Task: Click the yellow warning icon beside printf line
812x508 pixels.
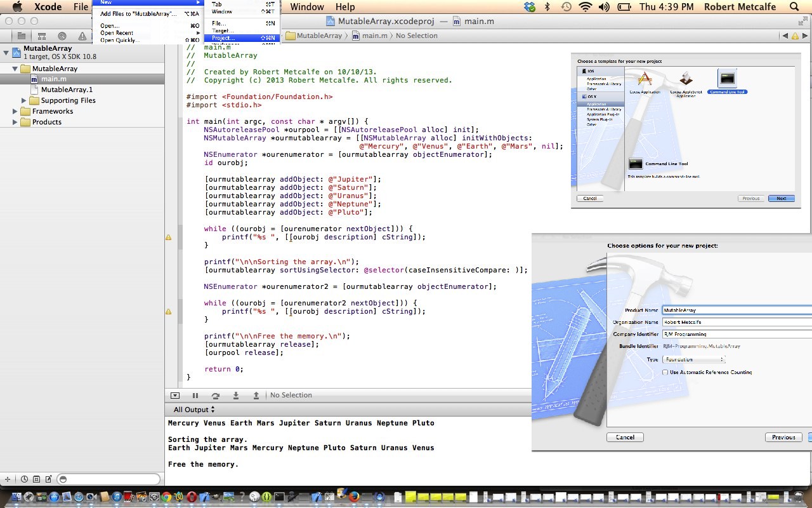Action: coord(169,236)
